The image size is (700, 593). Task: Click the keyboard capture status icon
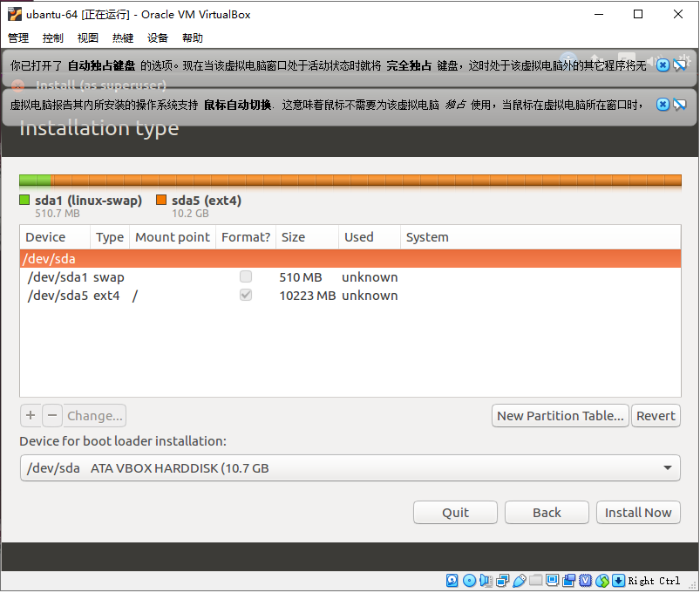coord(618,581)
